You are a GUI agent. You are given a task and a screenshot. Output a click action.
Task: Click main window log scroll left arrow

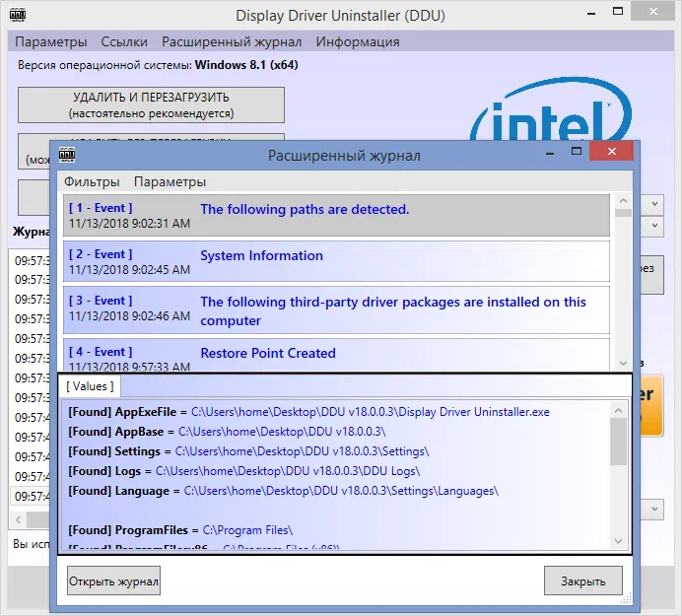coord(19,519)
